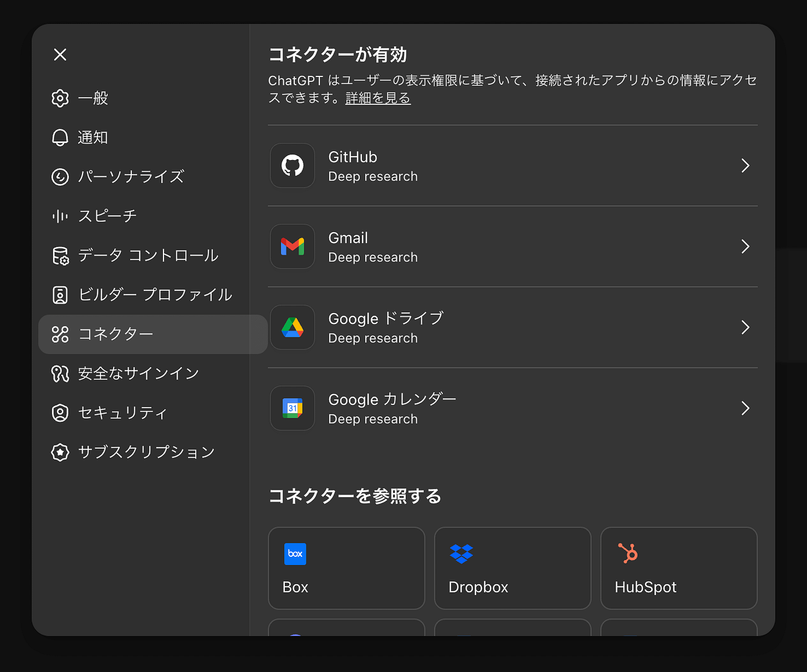Click the shield icon for セキュリティ

60,413
